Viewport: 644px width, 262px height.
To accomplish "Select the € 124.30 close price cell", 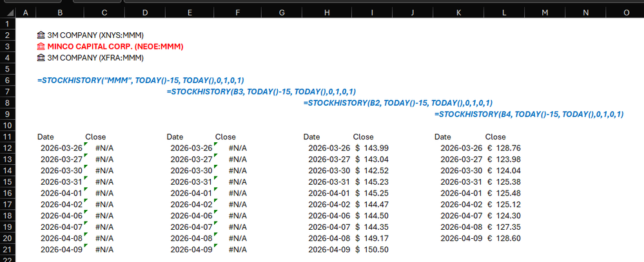I will (504, 216).
